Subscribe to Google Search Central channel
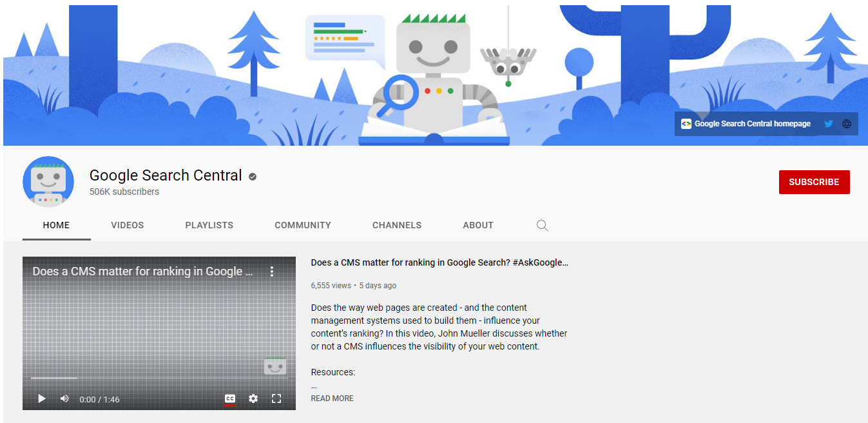868x423 pixels. pyautogui.click(x=814, y=182)
